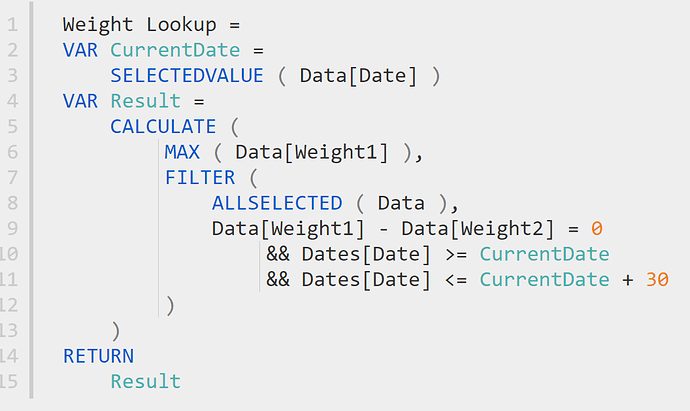
Task: Click the closing parenthesis on line 13
Action: coord(115,331)
